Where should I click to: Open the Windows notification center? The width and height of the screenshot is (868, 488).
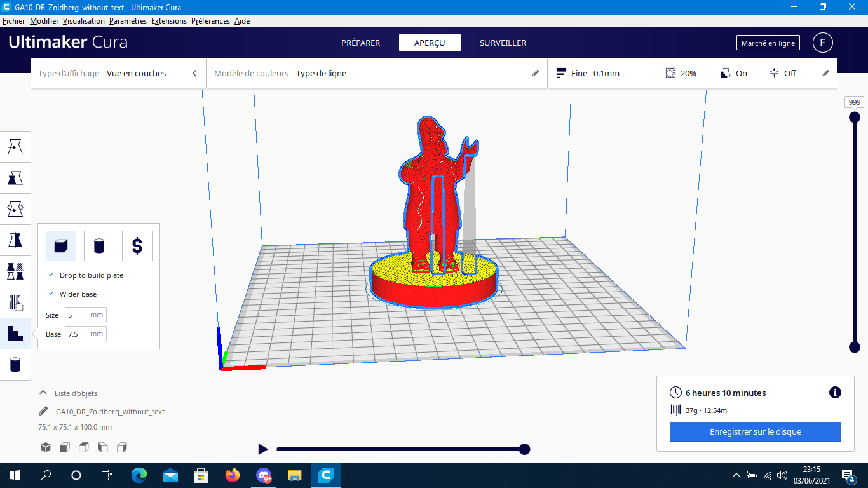[x=848, y=475]
